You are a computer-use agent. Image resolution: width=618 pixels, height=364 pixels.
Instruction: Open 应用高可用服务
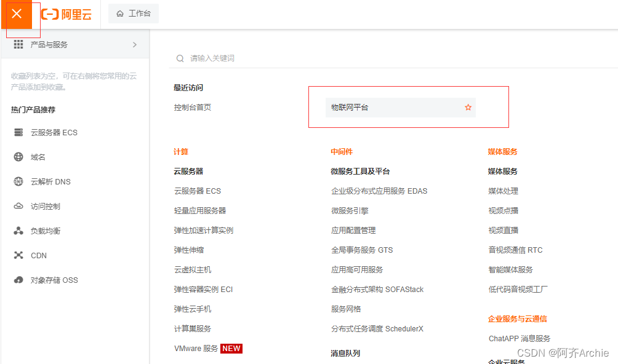click(x=356, y=269)
